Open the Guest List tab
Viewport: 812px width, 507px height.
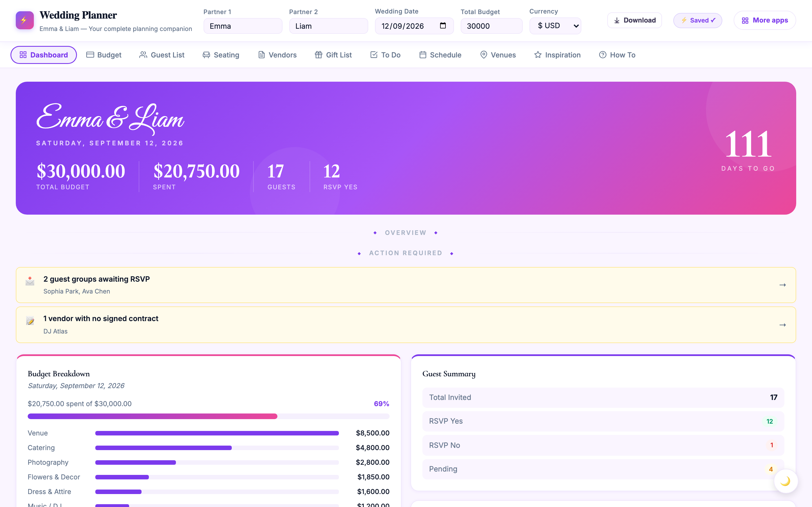[162, 55]
